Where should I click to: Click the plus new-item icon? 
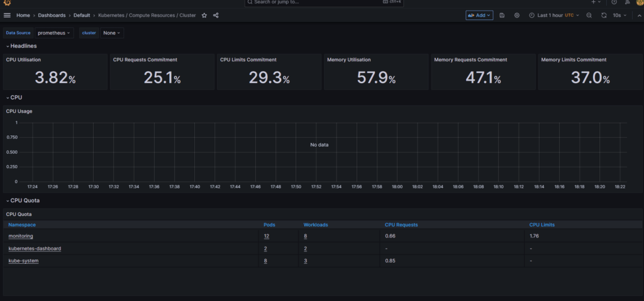(596, 2)
